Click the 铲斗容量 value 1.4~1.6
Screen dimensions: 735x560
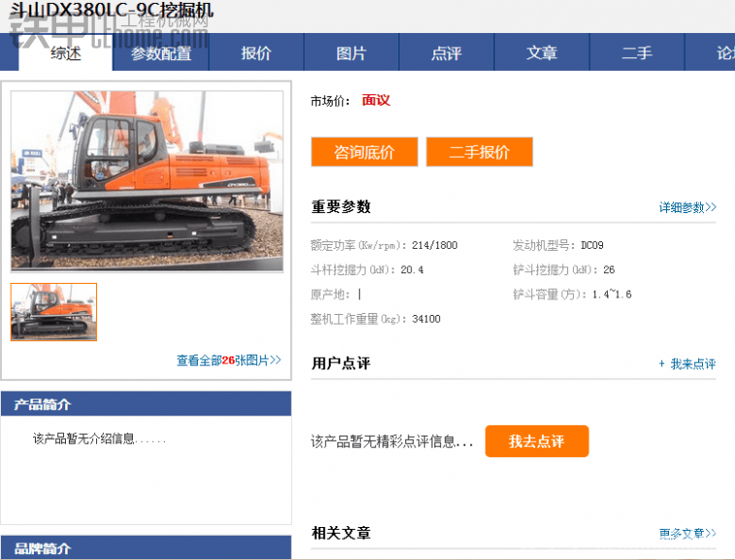[612, 294]
